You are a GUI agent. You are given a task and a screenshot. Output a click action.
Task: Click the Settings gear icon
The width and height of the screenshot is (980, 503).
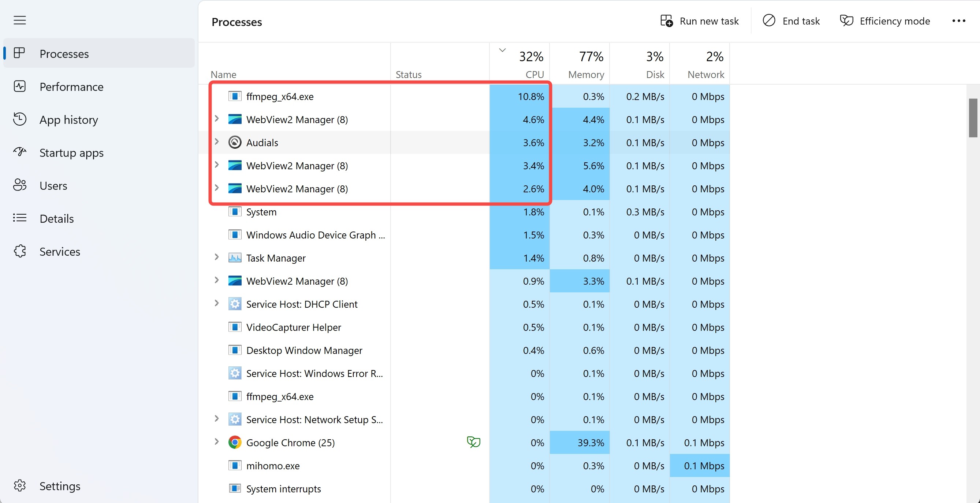pyautogui.click(x=19, y=485)
